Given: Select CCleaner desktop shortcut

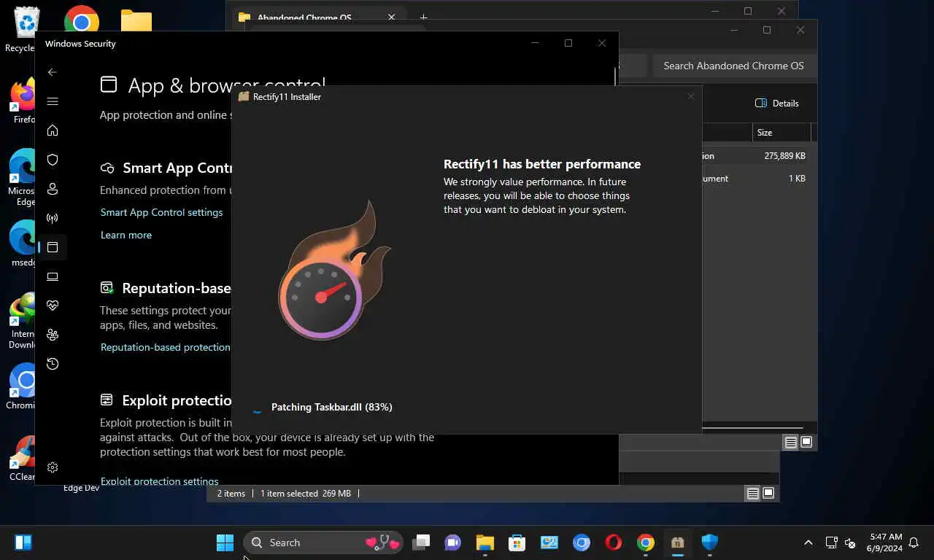Looking at the screenshot, I should [22, 458].
